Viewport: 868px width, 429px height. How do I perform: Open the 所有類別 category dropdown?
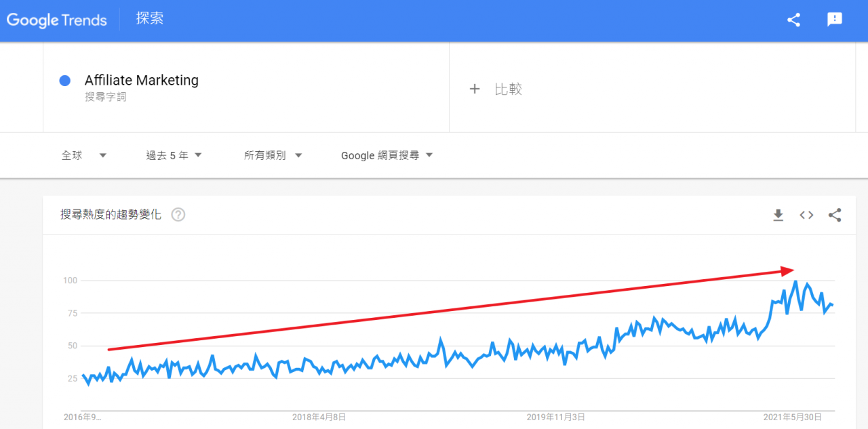pos(273,155)
